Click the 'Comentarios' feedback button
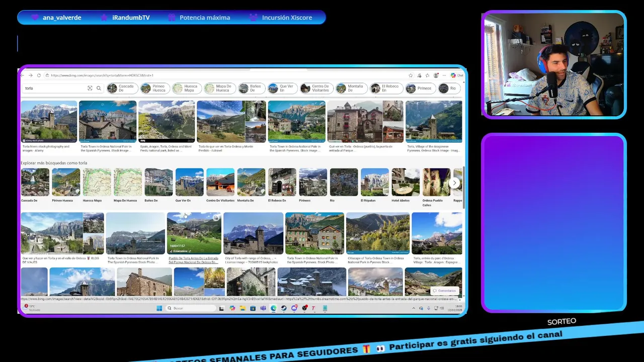Viewport: 644px width, 362px height. [444, 291]
